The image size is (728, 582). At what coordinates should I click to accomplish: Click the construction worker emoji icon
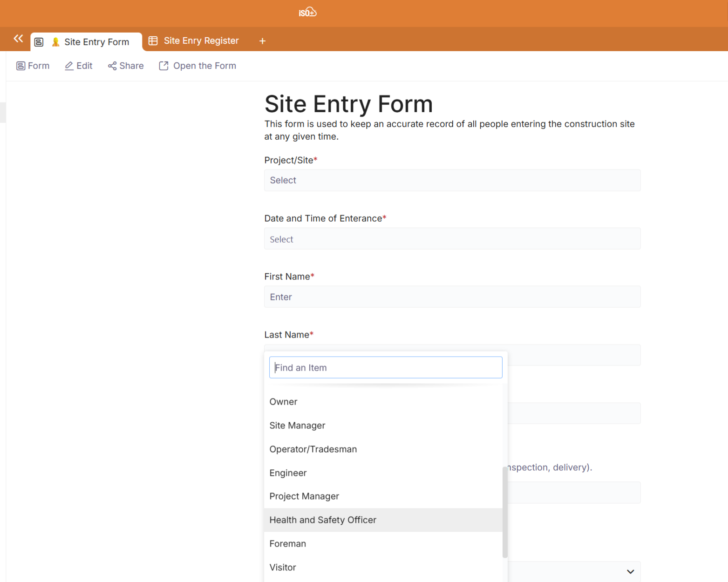tap(55, 42)
